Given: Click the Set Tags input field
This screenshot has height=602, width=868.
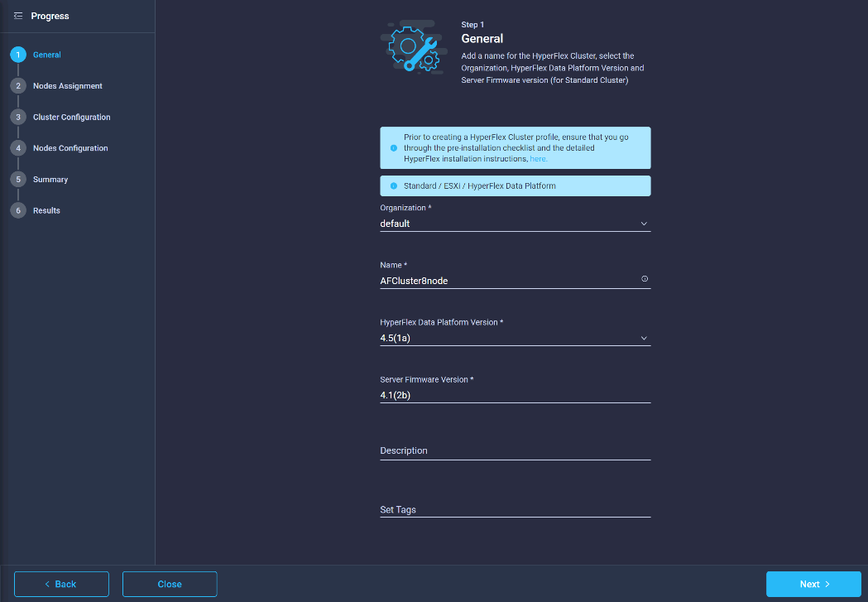Looking at the screenshot, I should (515, 509).
